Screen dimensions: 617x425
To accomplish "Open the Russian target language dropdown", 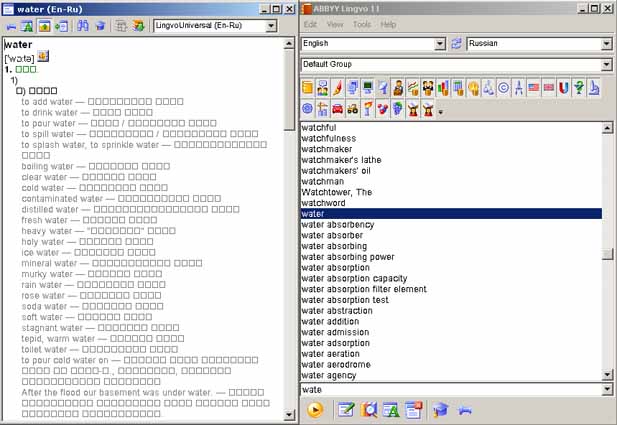I will pos(606,44).
